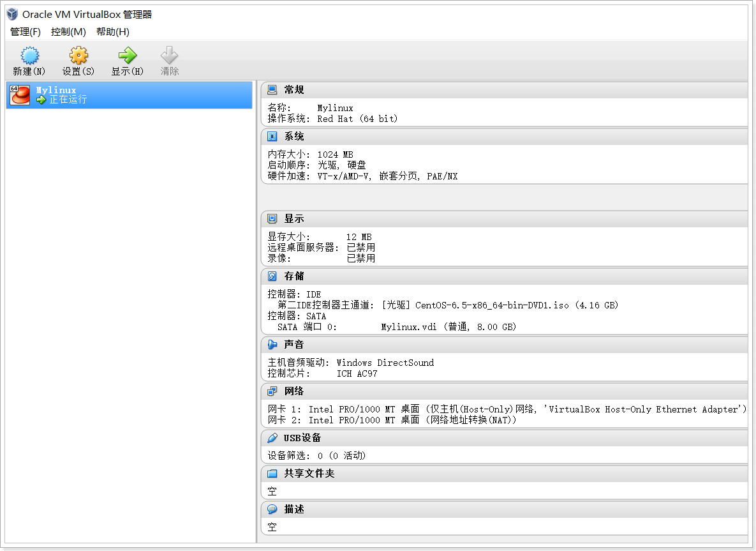
Task: Click the Discard (清除) toolbar icon
Action: (170, 56)
